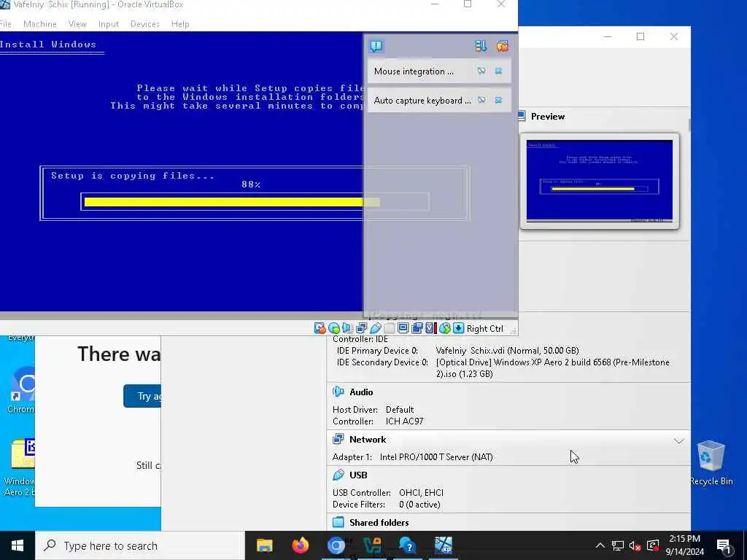Collapse the Network section with its chevron
Screen dimensions: 747x560
click(x=679, y=440)
